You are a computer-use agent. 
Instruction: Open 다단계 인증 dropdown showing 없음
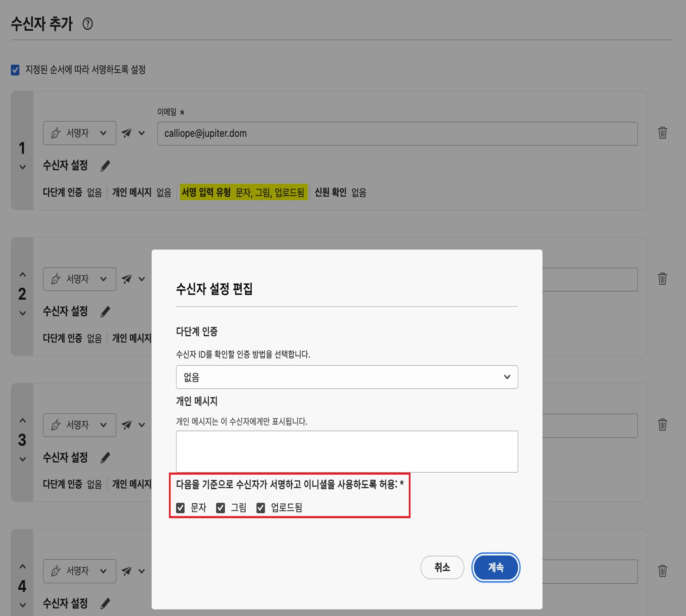tap(347, 377)
